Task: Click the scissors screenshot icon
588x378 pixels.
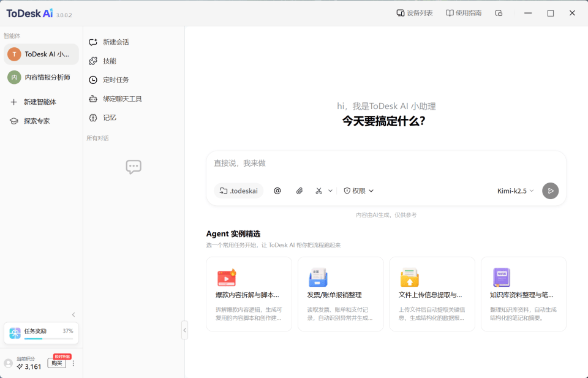Action: (318, 191)
